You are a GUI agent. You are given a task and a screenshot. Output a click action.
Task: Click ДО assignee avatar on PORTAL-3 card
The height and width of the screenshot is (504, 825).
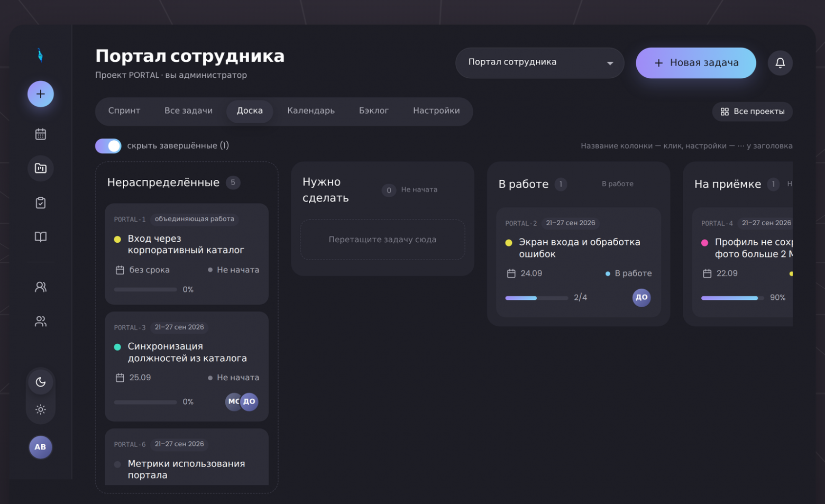click(250, 401)
